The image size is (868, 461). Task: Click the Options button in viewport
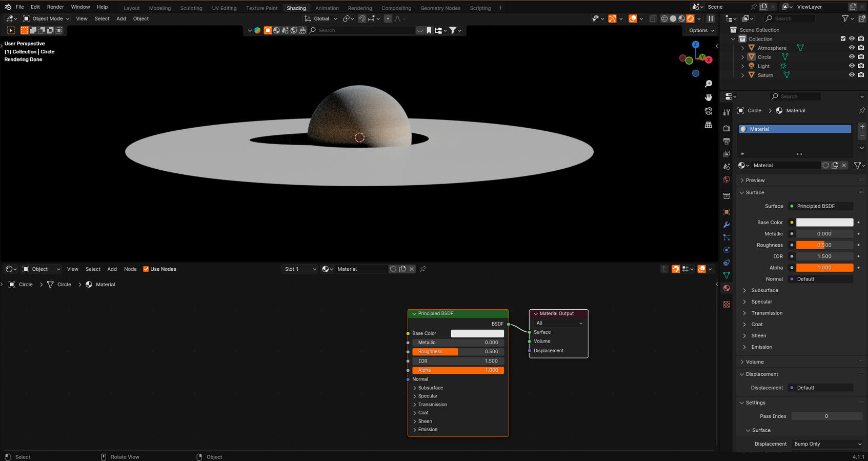(x=701, y=30)
